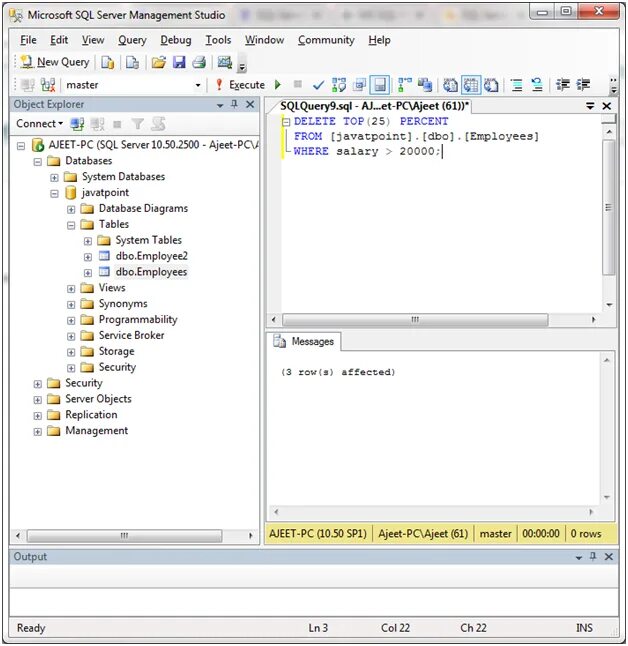This screenshot has width=628, height=646.
Task: Parse the query with the checkmark icon
Action: [318, 85]
